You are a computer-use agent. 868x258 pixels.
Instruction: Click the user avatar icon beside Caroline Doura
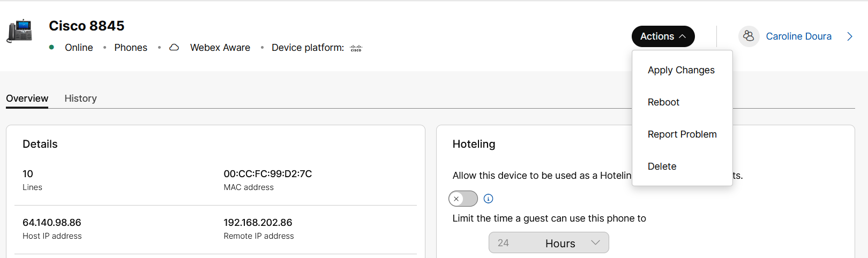pyautogui.click(x=749, y=36)
